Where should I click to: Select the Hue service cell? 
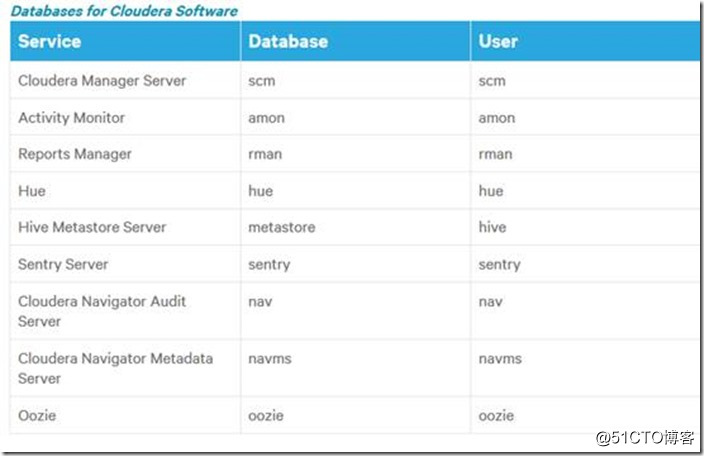click(x=125, y=191)
